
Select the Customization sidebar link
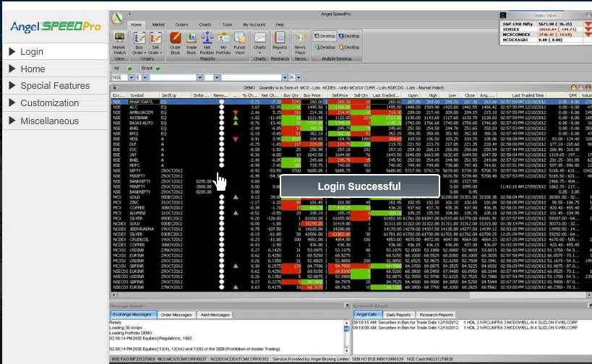point(49,103)
